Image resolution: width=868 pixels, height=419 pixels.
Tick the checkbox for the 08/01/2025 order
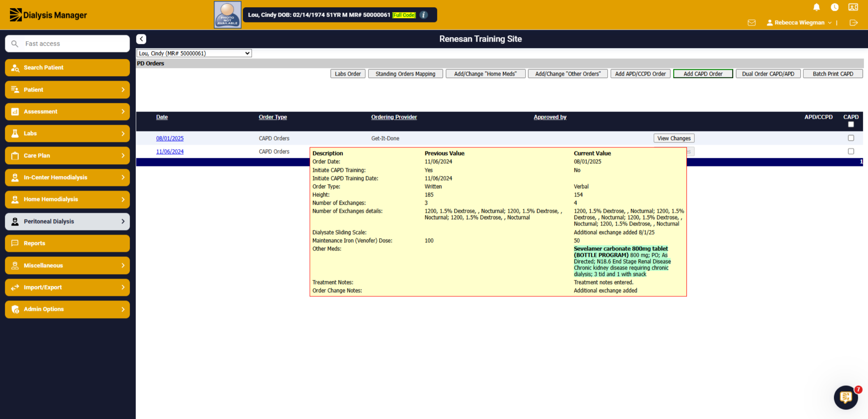click(x=851, y=138)
